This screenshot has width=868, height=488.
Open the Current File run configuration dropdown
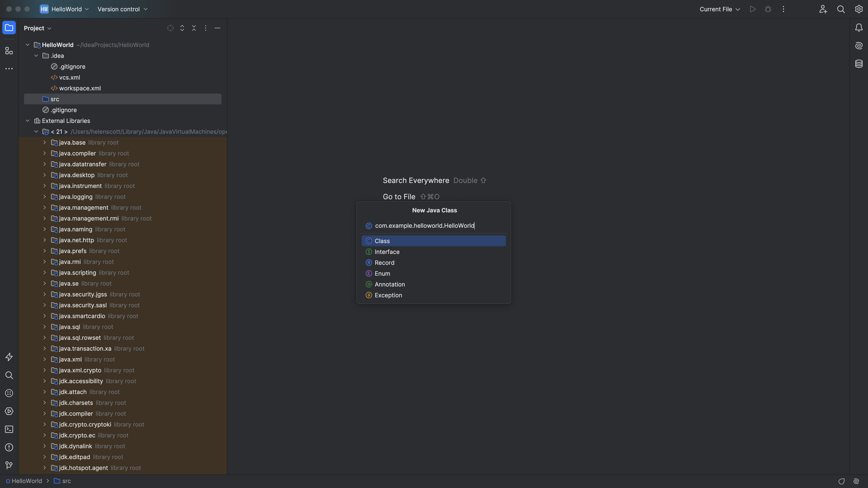(x=719, y=9)
